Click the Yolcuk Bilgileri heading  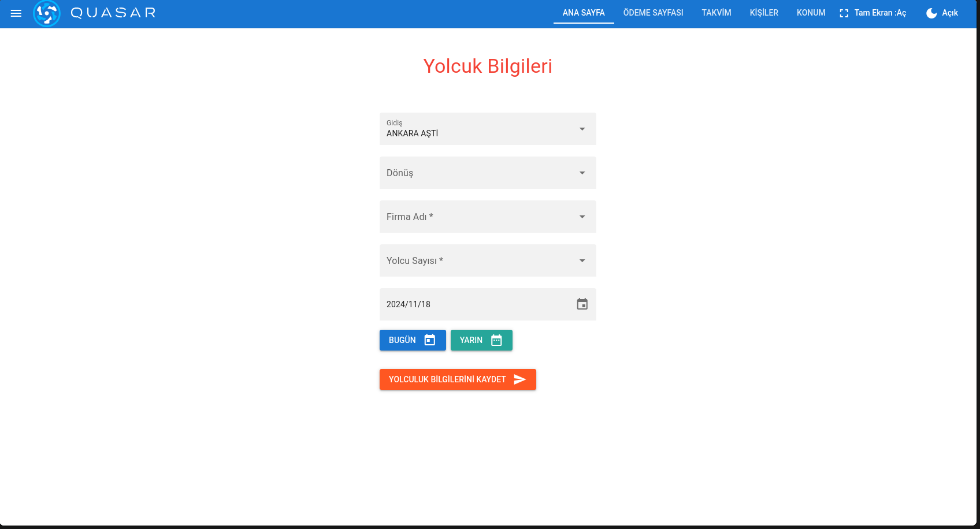point(488,66)
